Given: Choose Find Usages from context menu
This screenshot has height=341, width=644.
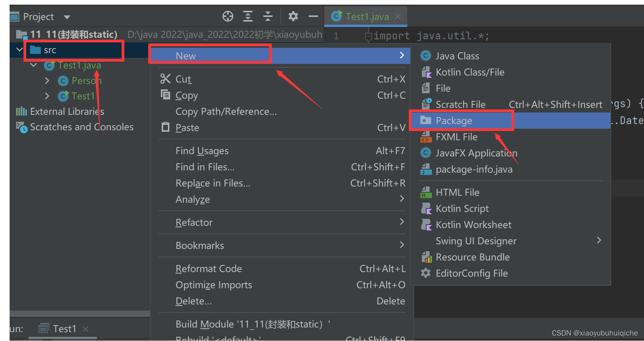Looking at the screenshot, I should [282, 151].
